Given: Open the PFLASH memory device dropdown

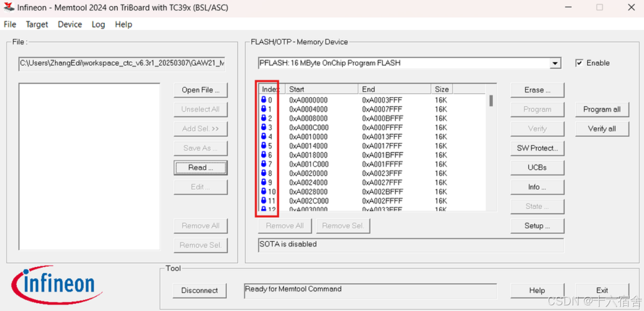Looking at the screenshot, I should click(555, 63).
